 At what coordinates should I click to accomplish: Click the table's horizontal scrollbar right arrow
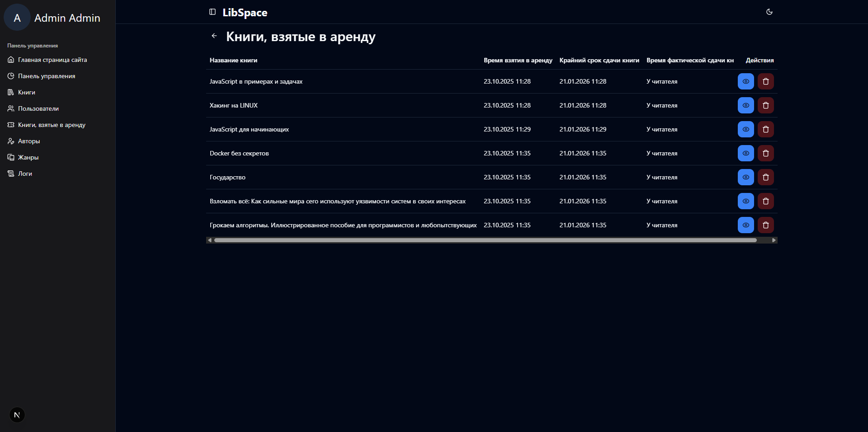(774, 240)
